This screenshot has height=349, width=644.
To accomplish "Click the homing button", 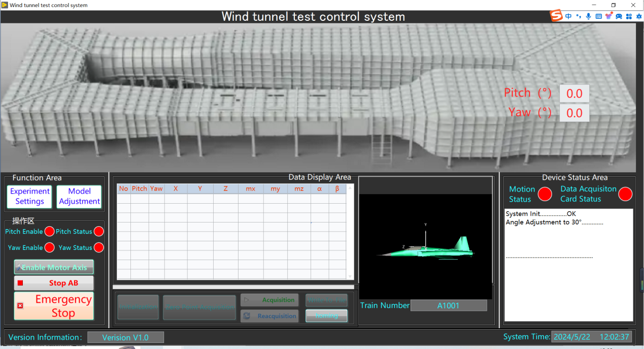I will click(x=326, y=316).
